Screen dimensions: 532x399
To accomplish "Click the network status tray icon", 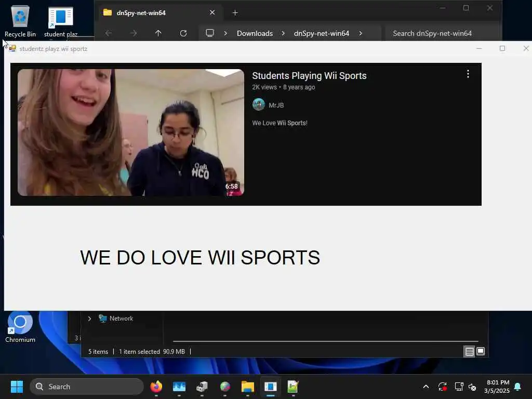I will 459,387.
